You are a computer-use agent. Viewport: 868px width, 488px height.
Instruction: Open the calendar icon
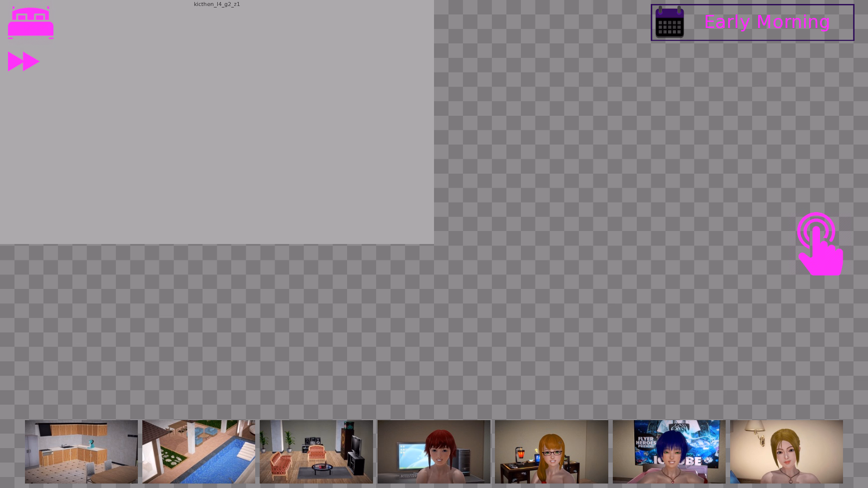coord(669,22)
